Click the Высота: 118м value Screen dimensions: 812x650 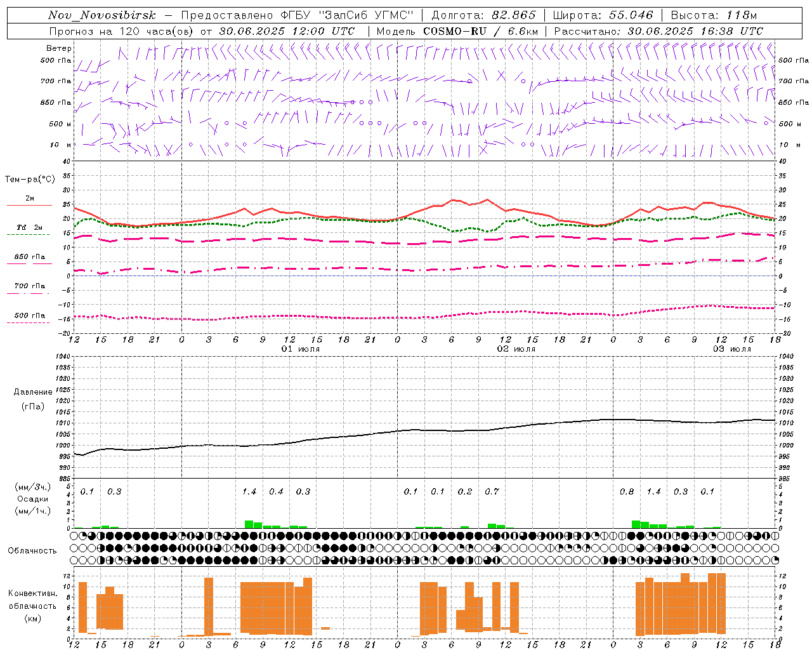point(714,15)
